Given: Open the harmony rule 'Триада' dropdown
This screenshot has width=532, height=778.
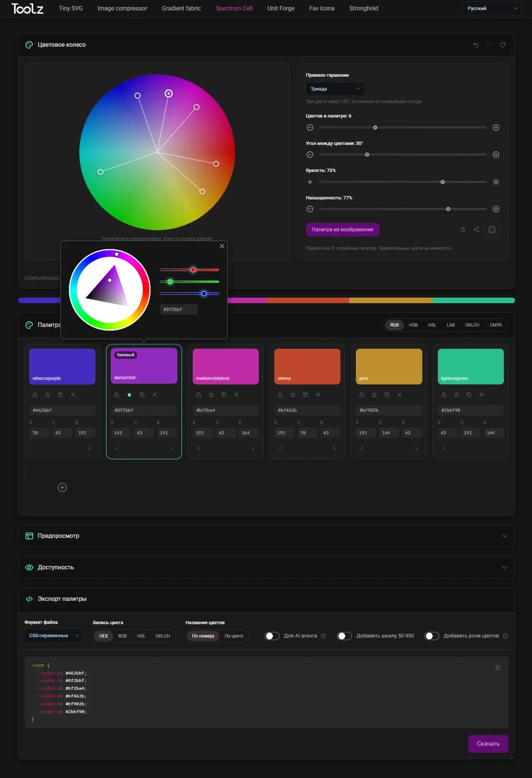Looking at the screenshot, I should coord(335,89).
